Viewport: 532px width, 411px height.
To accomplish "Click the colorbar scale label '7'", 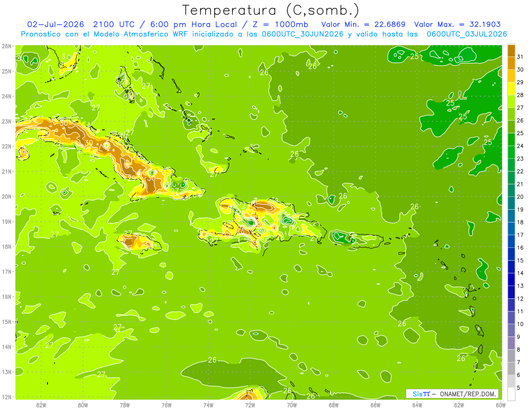I will point(519,362).
